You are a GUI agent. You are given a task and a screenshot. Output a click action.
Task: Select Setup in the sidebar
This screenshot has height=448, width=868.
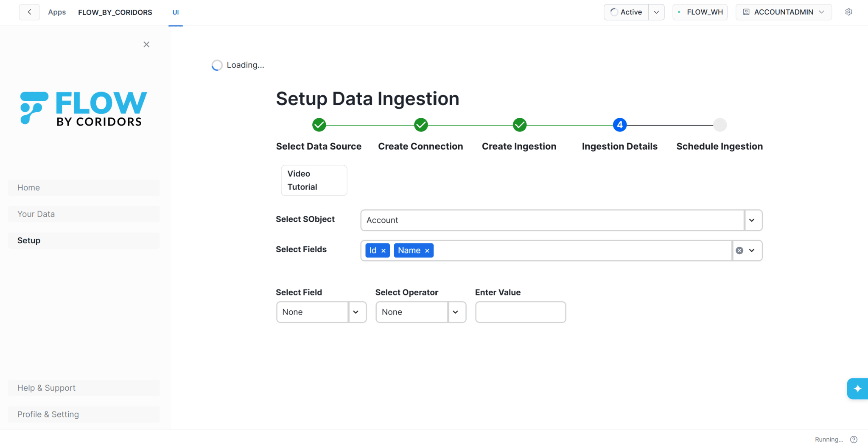(x=84, y=241)
